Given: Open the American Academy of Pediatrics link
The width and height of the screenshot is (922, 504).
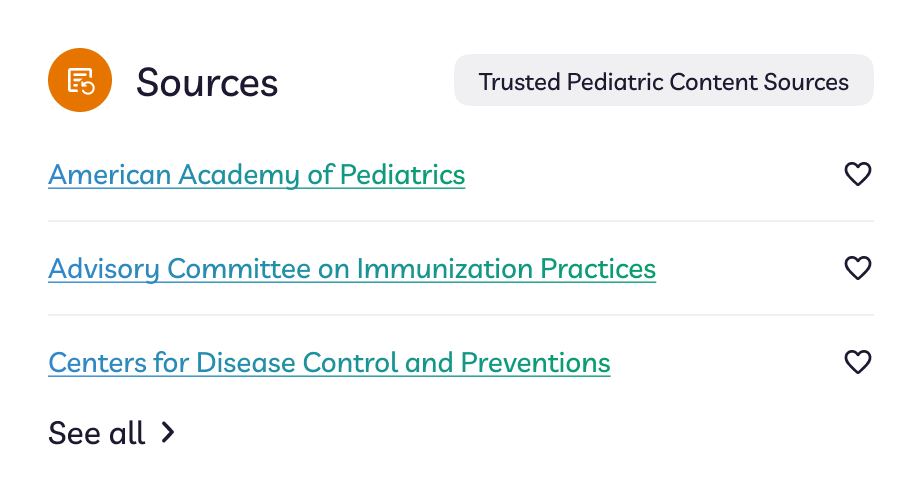Looking at the screenshot, I should click(x=256, y=175).
